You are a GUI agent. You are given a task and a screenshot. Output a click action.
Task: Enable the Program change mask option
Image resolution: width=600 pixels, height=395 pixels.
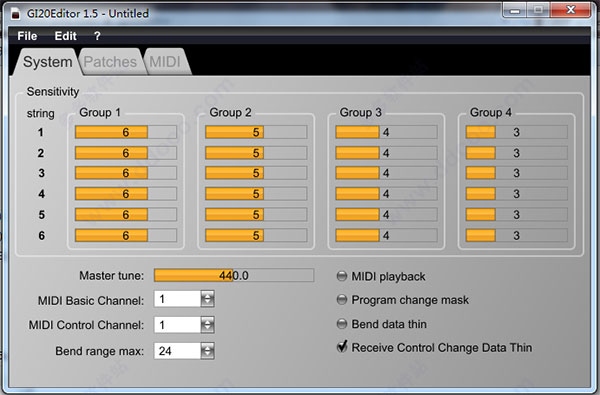(x=342, y=300)
